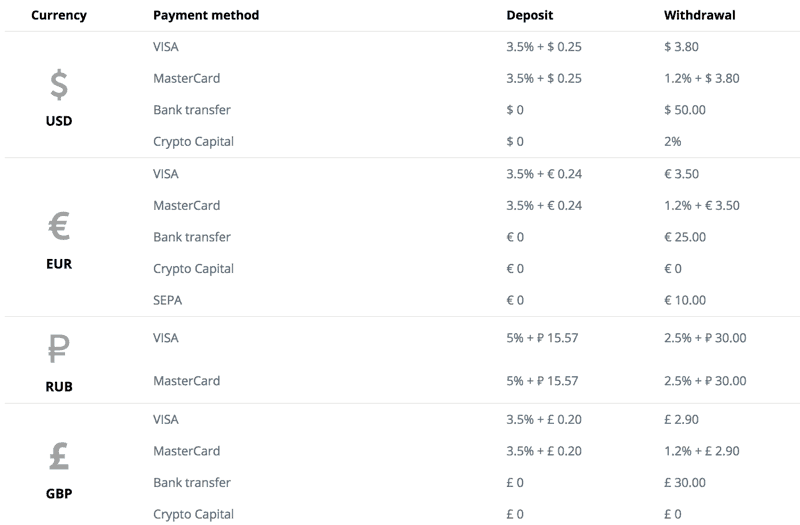Click the Withdrawal column header
This screenshot has width=800, height=525.
pos(699,15)
